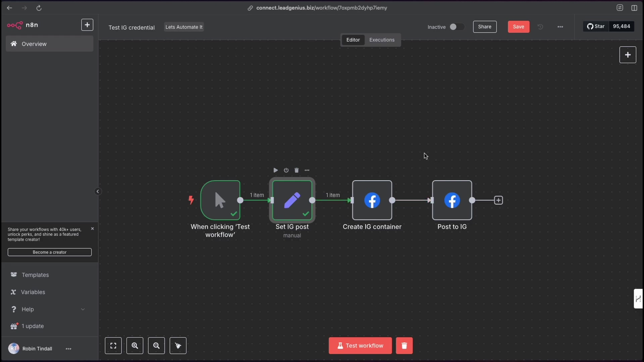Screen dimensions: 644x362
Task: Click the GitHub Star button
Action: click(x=596, y=26)
